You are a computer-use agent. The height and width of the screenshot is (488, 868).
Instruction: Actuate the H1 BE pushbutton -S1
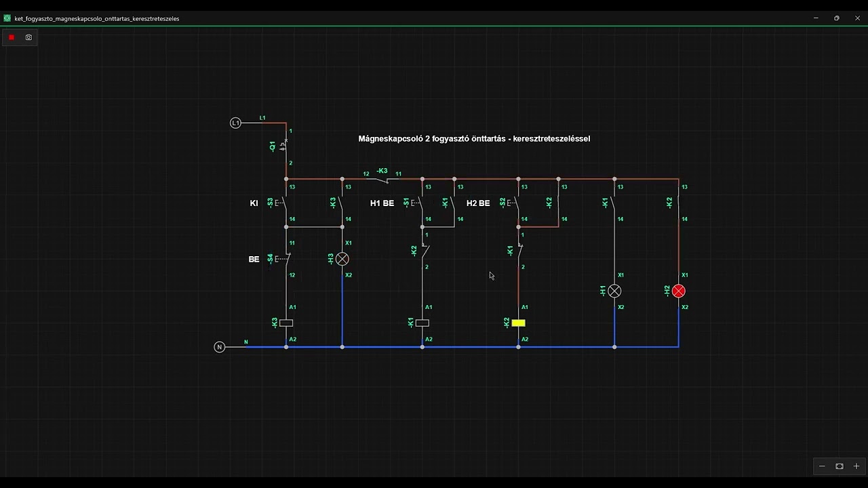[418, 203]
